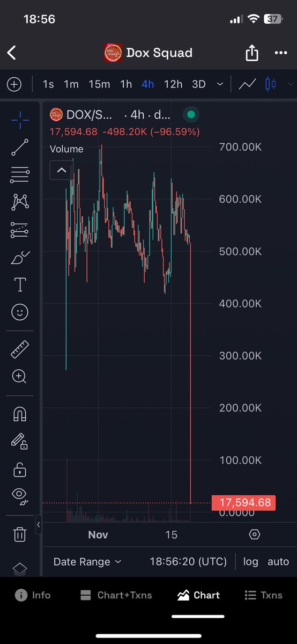Collapse the indicator legend chevron
The image size is (297, 644).
[x=62, y=170]
